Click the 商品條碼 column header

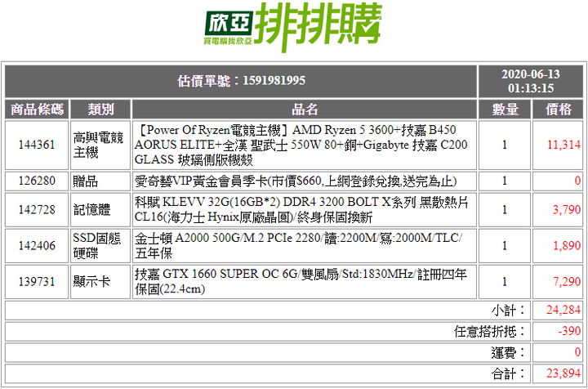(x=37, y=110)
